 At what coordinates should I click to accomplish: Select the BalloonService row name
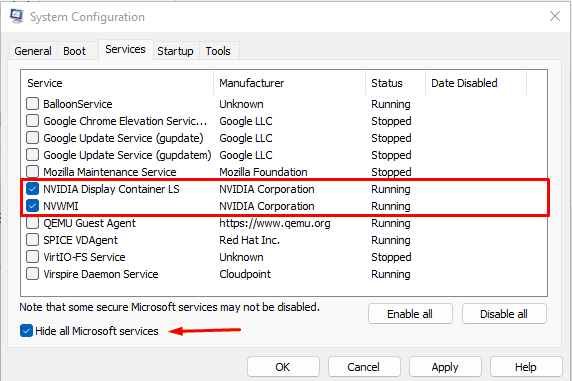coord(78,104)
